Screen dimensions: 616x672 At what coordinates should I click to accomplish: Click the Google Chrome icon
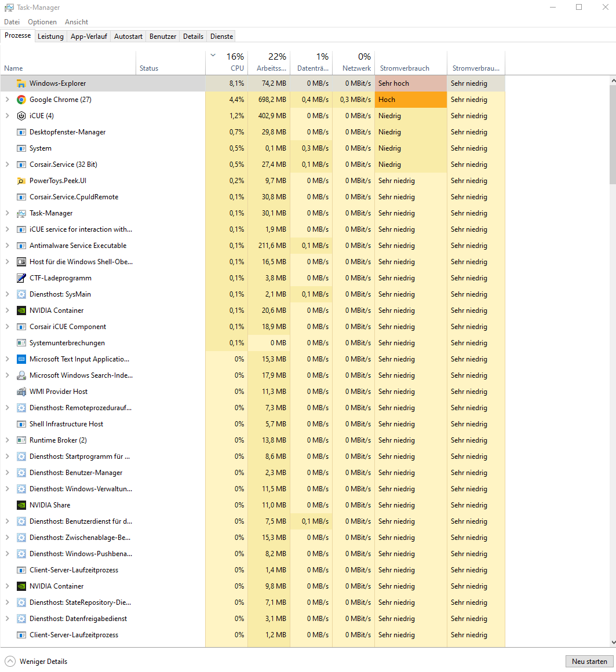click(21, 100)
